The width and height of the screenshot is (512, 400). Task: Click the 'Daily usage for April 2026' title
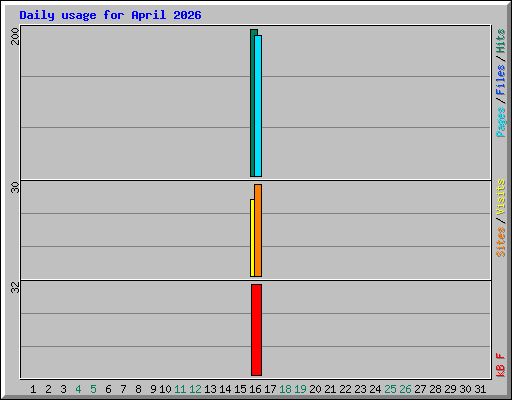pyautogui.click(x=110, y=15)
